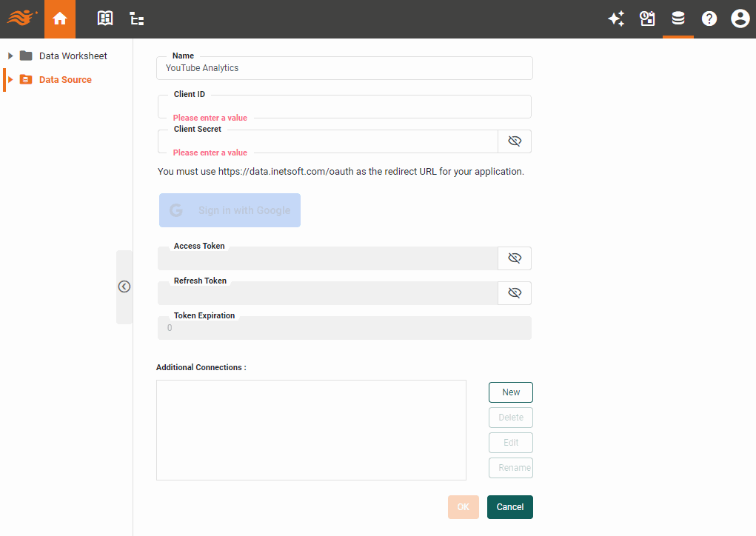Click the InetSoft logo

(21, 19)
